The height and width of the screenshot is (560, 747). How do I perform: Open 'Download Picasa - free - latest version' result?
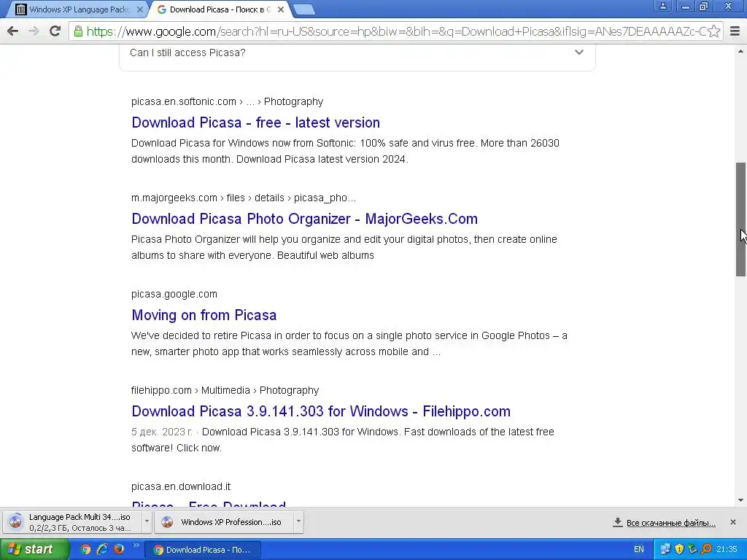(255, 122)
